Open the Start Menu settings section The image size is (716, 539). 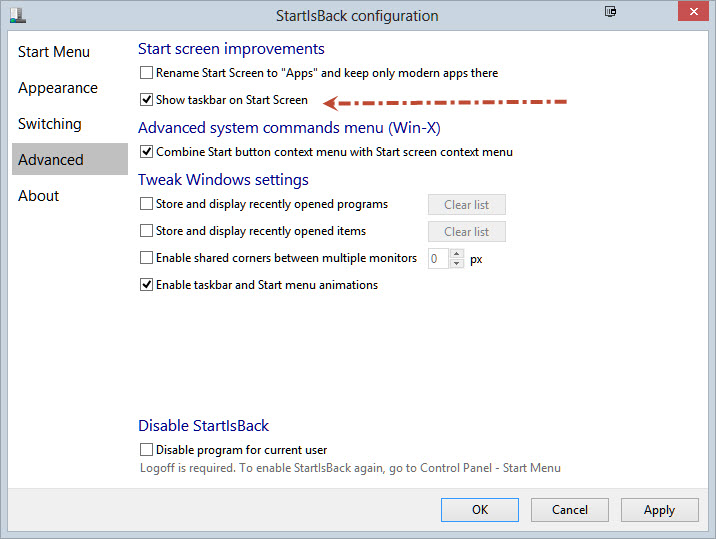pos(54,52)
